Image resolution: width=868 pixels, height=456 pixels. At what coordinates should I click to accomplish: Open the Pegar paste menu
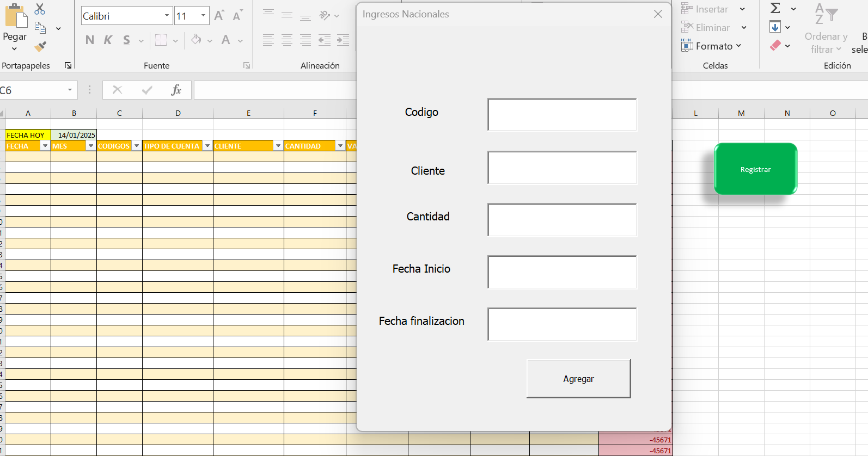[14, 42]
